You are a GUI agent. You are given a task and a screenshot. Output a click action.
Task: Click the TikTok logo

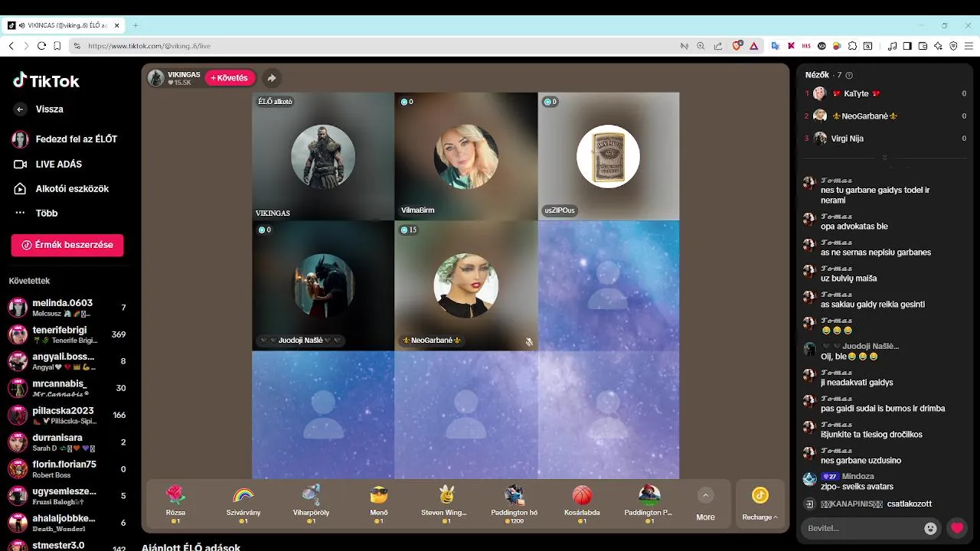pos(46,81)
